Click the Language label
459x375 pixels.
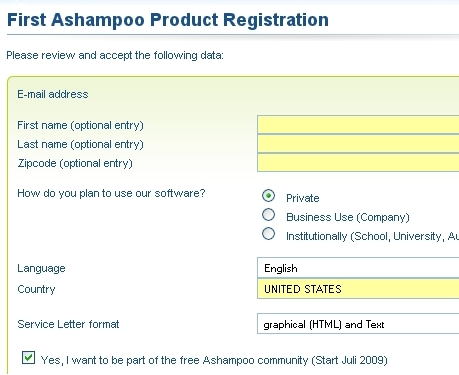click(41, 268)
